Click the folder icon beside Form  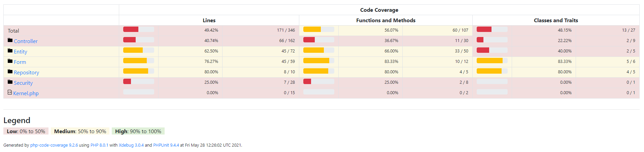pyautogui.click(x=10, y=61)
